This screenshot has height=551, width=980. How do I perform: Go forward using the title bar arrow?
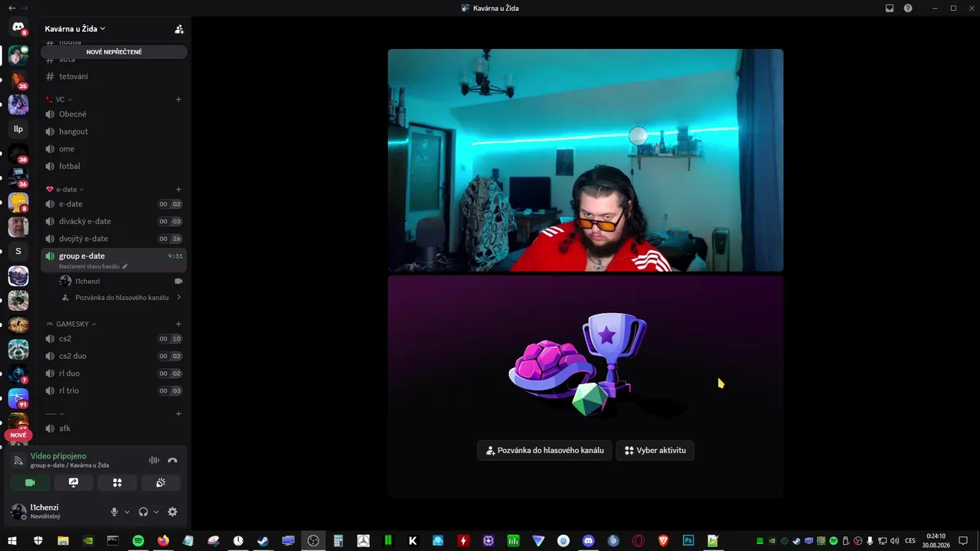[24, 8]
